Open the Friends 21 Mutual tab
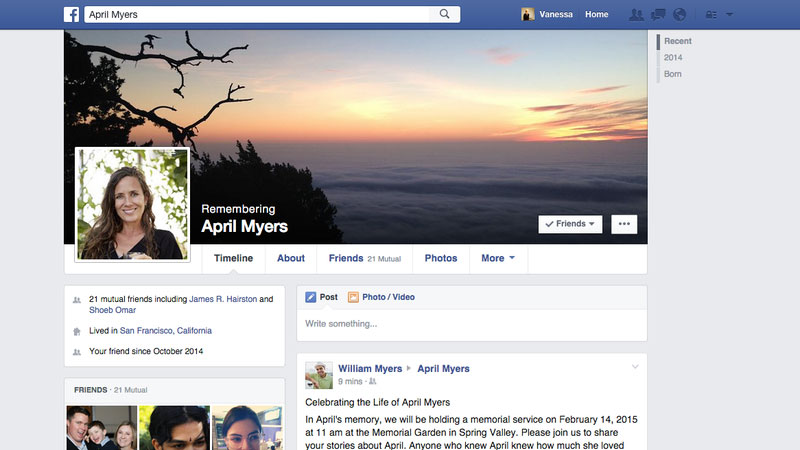Screen dimensions: 800x450 click(365, 258)
